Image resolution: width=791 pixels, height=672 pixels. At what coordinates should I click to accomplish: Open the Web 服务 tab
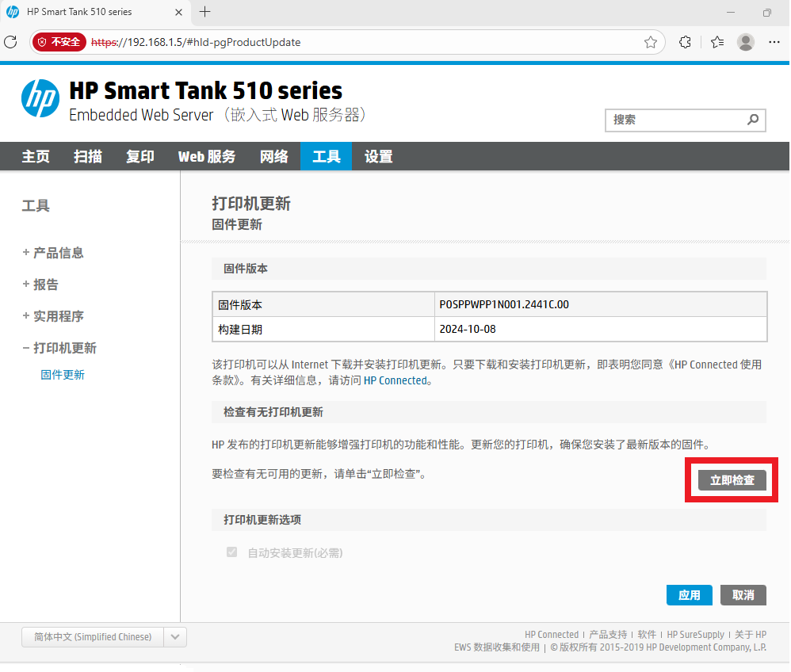click(207, 157)
